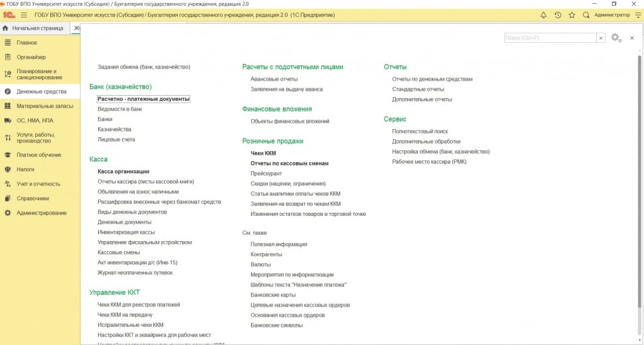The image size is (644, 345).
Task: Open Банки directory
Action: [105, 119]
